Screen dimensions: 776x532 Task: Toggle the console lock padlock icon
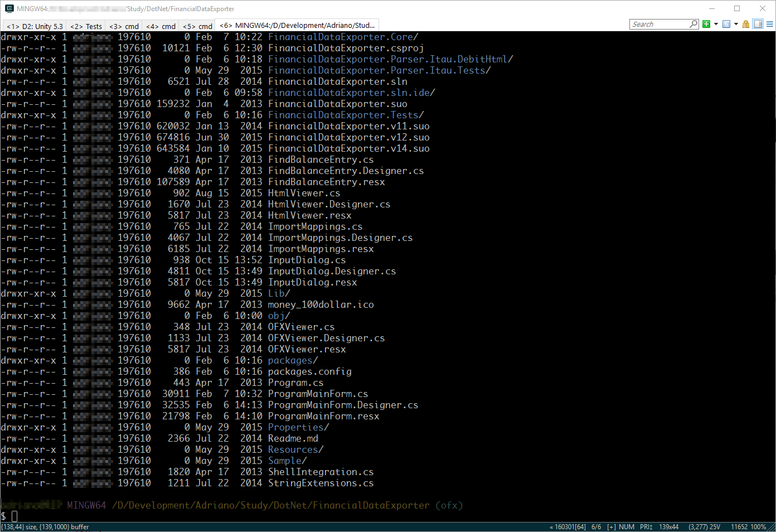coord(745,24)
